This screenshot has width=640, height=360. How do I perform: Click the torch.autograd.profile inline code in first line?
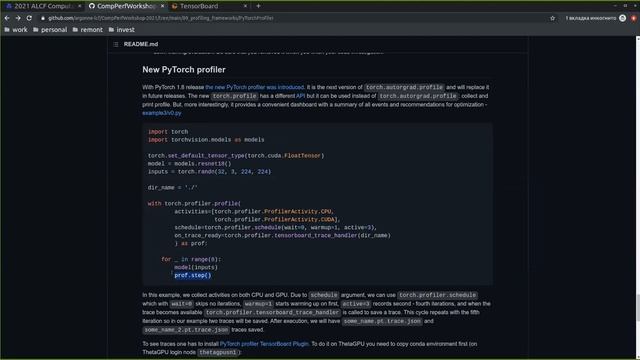tap(404, 87)
